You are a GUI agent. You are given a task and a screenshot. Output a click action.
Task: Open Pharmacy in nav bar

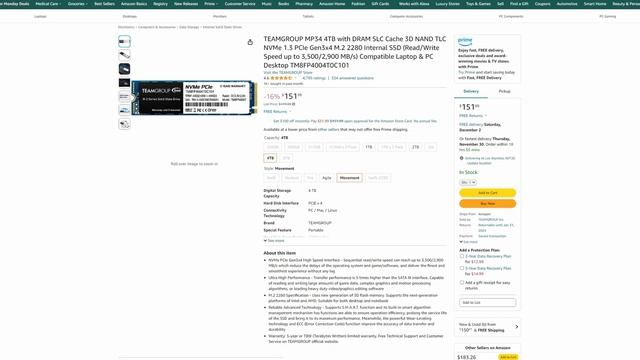click(x=304, y=4)
